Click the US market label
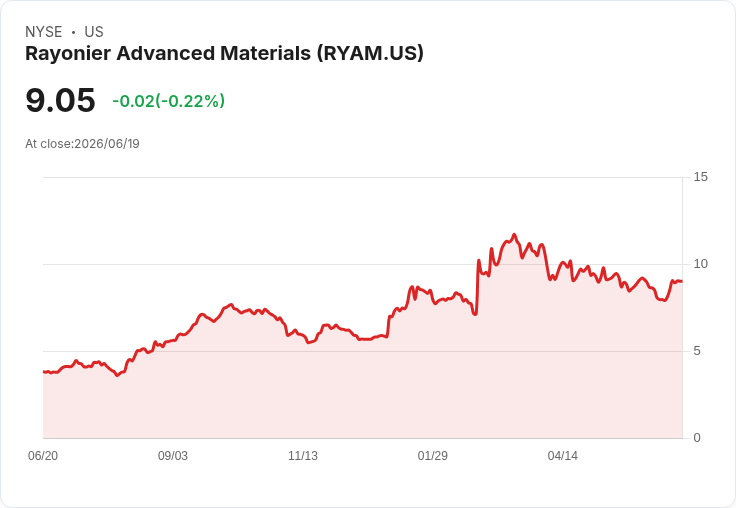This screenshot has height=508, width=736. coord(94,32)
